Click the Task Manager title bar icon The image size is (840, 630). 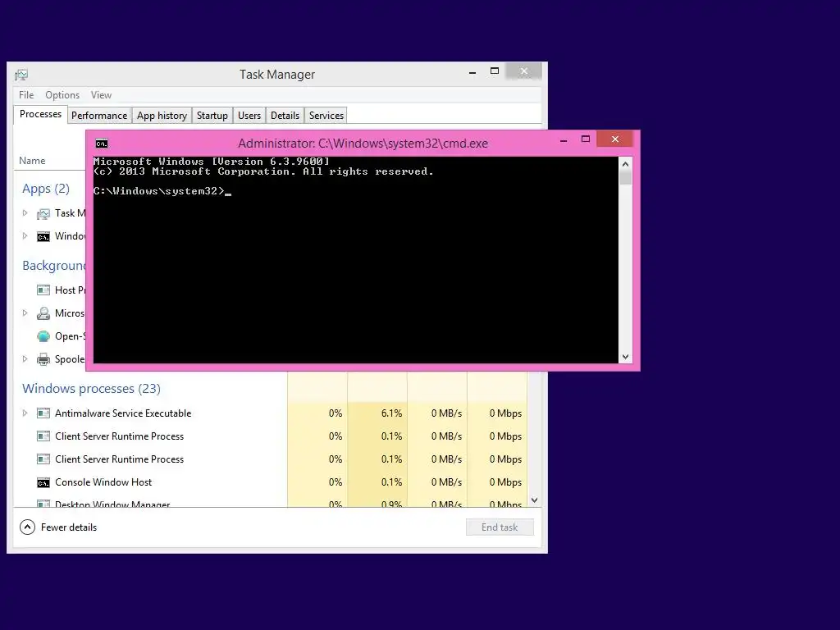coord(21,75)
